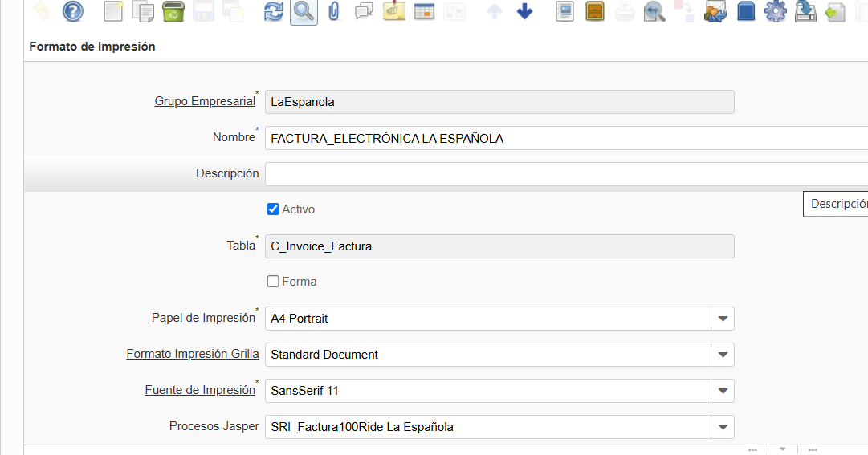
Task: Click into the Descripción text field
Action: pyautogui.click(x=562, y=173)
